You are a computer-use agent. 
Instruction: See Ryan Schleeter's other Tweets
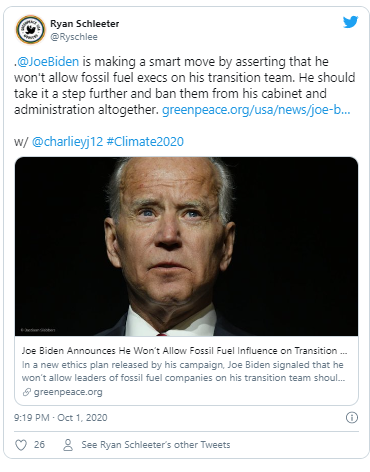coord(156,445)
